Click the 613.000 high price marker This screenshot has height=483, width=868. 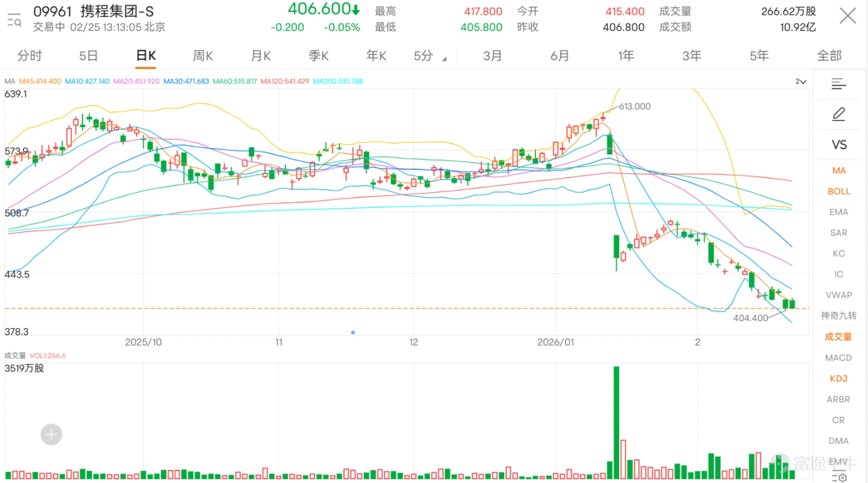635,106
